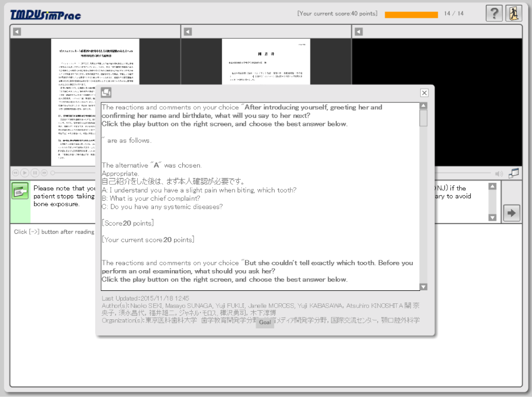
Task: Click the green instructor note icon
Action: (20, 191)
